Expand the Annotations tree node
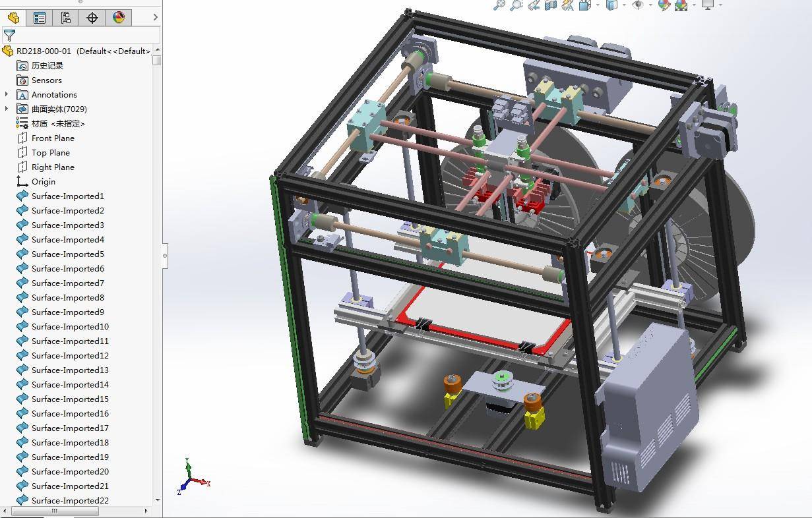This screenshot has height=518, width=812. point(7,94)
